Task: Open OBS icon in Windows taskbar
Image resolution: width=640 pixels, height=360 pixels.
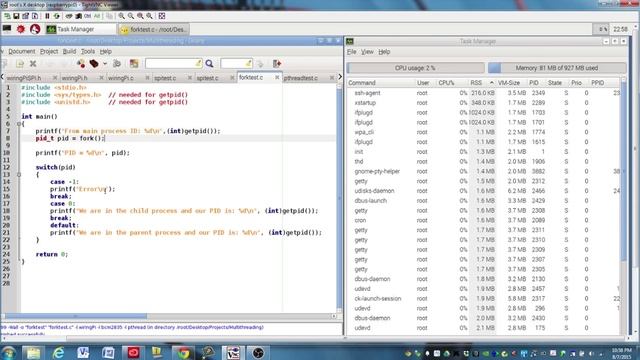Action: pos(258,353)
